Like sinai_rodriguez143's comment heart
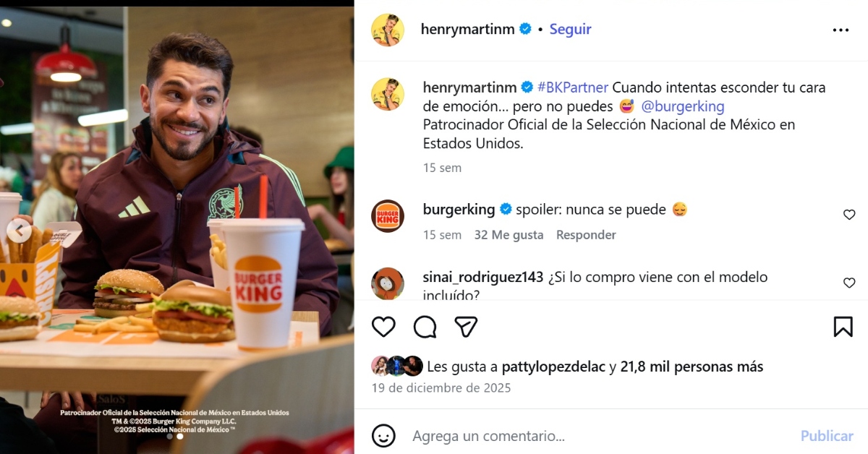This screenshot has width=868, height=454. (849, 283)
